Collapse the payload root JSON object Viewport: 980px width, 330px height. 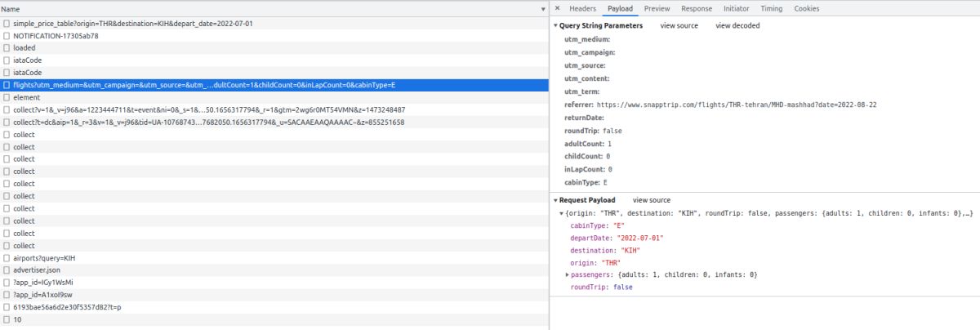[x=561, y=213]
